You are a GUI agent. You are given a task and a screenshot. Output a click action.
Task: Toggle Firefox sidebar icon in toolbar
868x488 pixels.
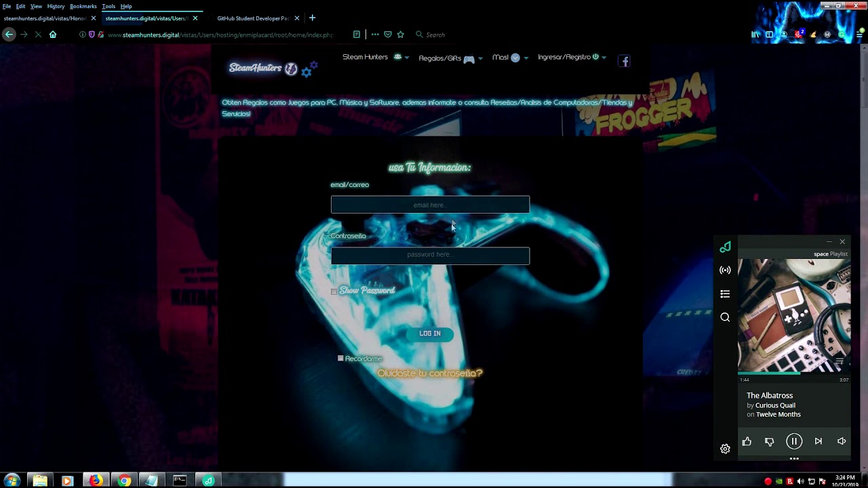point(769,35)
